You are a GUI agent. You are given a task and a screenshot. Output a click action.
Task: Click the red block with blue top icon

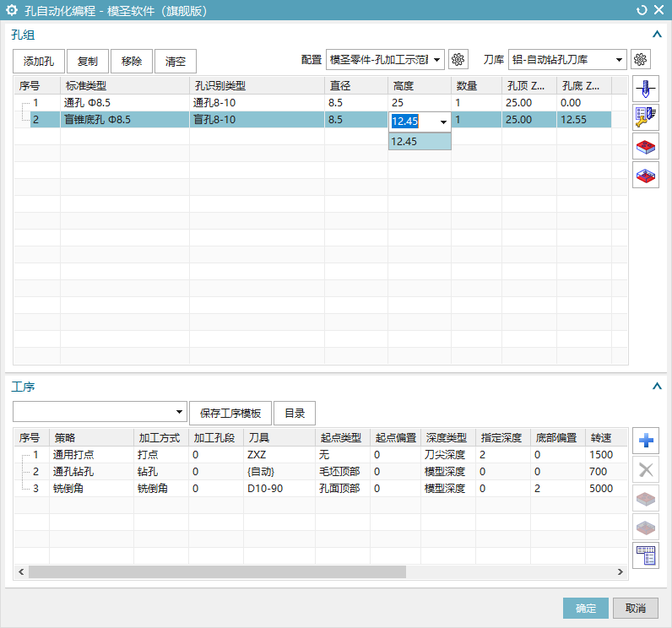[646, 175]
